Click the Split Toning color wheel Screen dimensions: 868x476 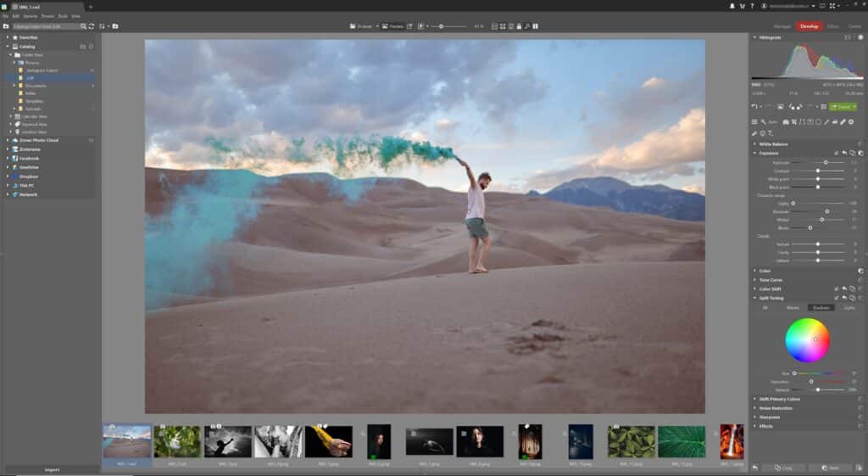[807, 339]
